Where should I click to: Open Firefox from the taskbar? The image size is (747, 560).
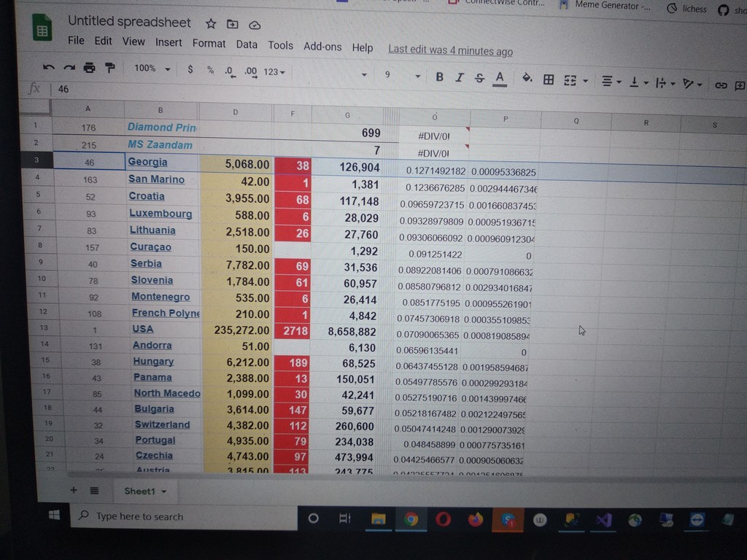point(475,519)
